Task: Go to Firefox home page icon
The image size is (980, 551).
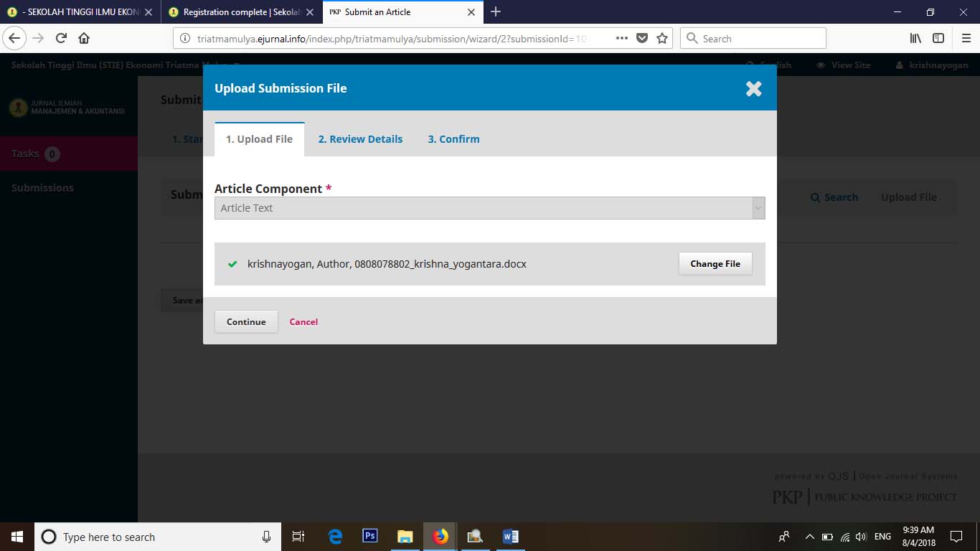Action: [x=84, y=38]
